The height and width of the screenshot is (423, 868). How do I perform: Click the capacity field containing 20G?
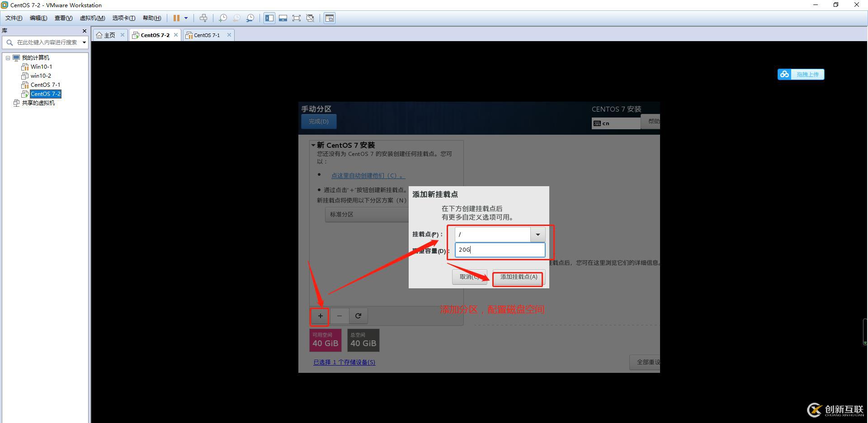(x=500, y=250)
